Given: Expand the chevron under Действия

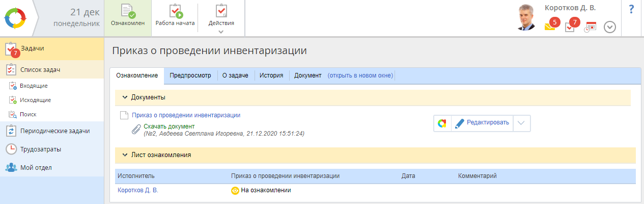Looking at the screenshot, I should click(221, 32).
